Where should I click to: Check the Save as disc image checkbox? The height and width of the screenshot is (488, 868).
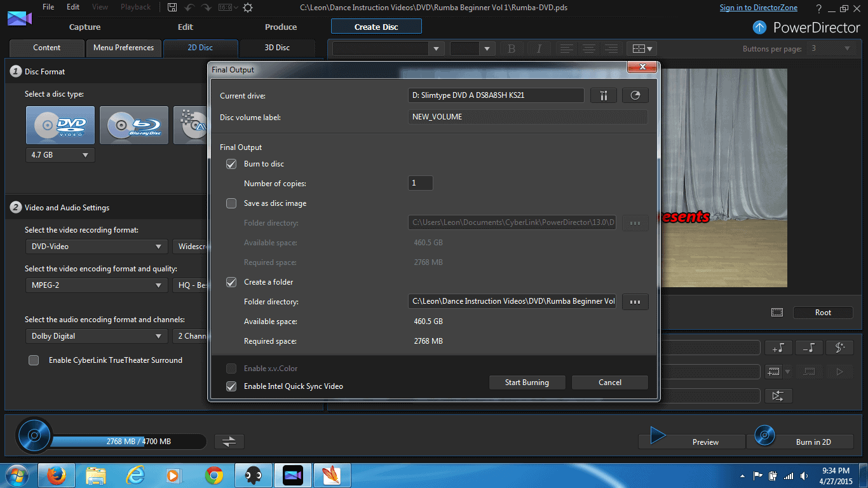pos(231,203)
